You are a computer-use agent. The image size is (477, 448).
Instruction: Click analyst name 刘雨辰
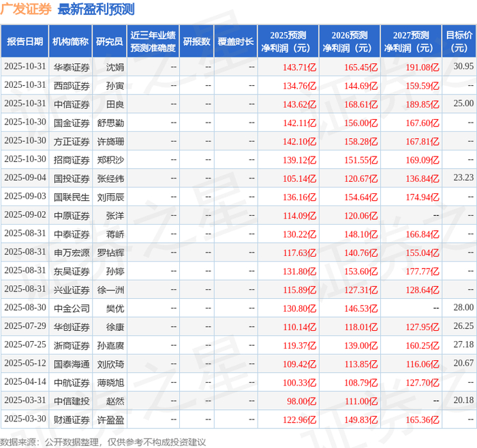pyautogui.click(x=110, y=197)
